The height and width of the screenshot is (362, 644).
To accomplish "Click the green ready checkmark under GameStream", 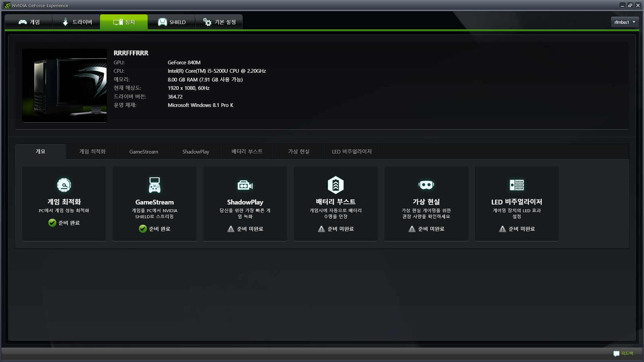I will pos(143,229).
